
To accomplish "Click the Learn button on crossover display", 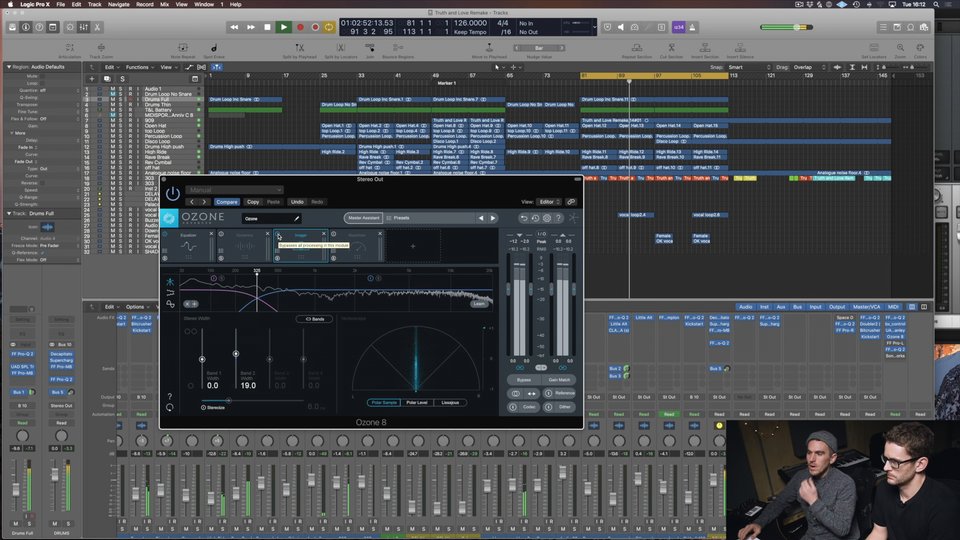I will point(479,304).
